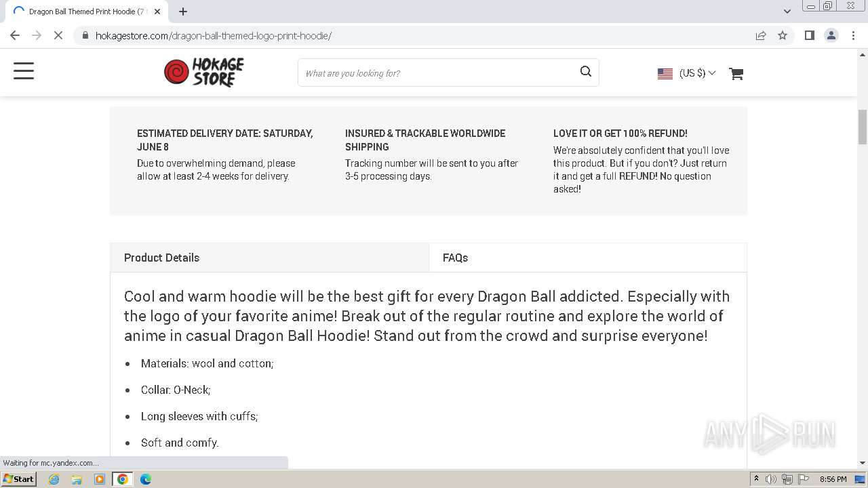The width and height of the screenshot is (868, 488).
Task: Switch to the FAQs tab
Action: (x=588, y=258)
